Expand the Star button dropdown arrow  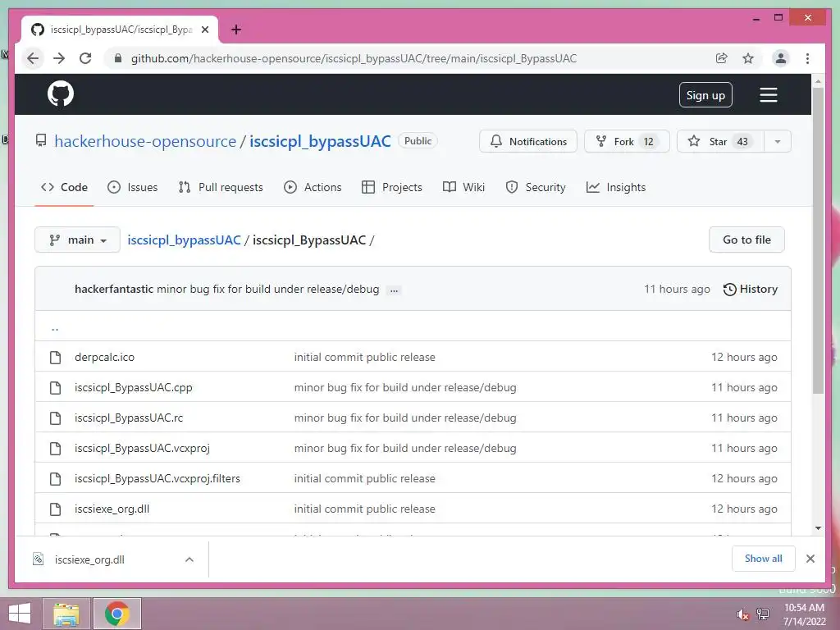pos(778,141)
